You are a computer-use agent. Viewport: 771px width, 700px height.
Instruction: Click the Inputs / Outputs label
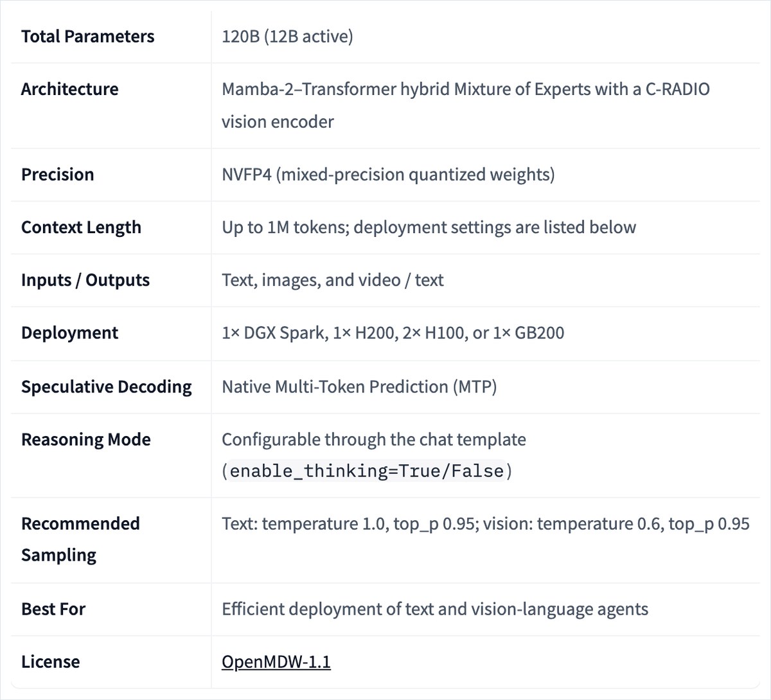(x=85, y=280)
